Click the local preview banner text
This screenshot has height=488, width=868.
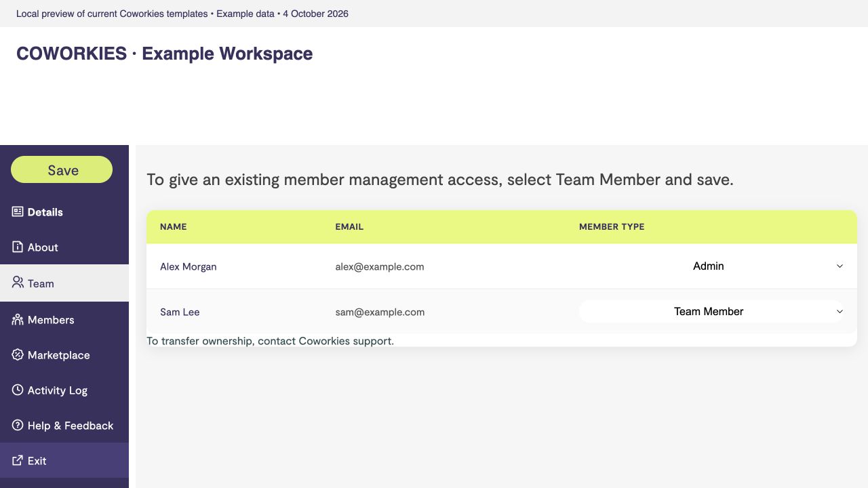pyautogui.click(x=182, y=14)
